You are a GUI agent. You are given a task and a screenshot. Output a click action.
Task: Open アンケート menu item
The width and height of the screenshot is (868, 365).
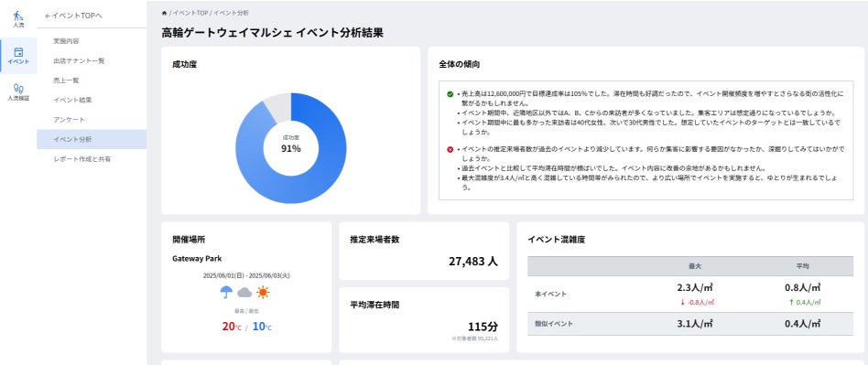pos(92,120)
